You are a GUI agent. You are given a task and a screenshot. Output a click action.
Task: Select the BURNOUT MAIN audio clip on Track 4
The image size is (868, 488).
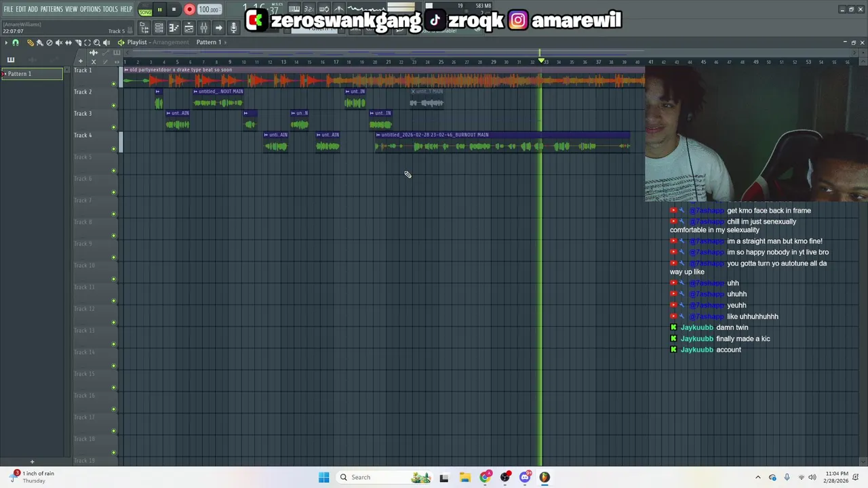pyautogui.click(x=502, y=142)
